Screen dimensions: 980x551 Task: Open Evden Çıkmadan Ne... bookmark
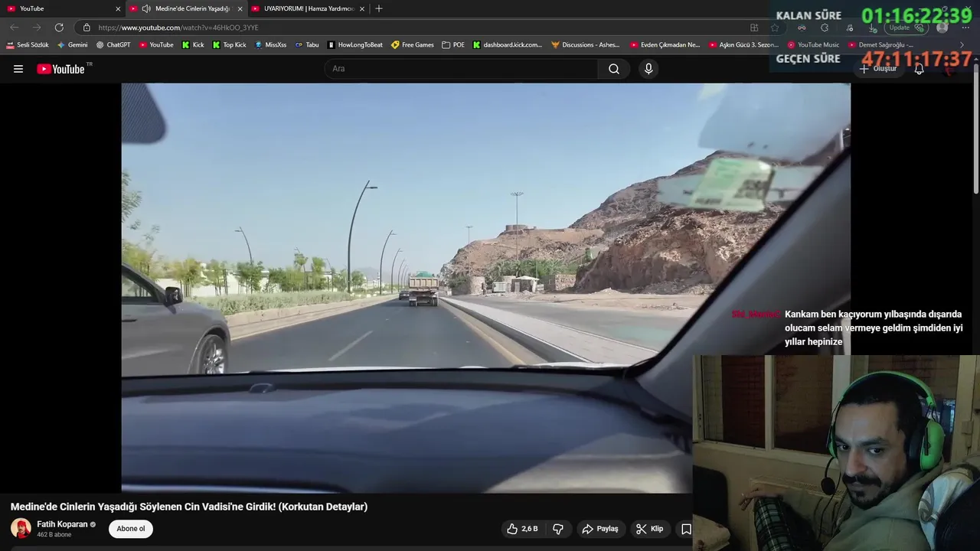coord(665,45)
